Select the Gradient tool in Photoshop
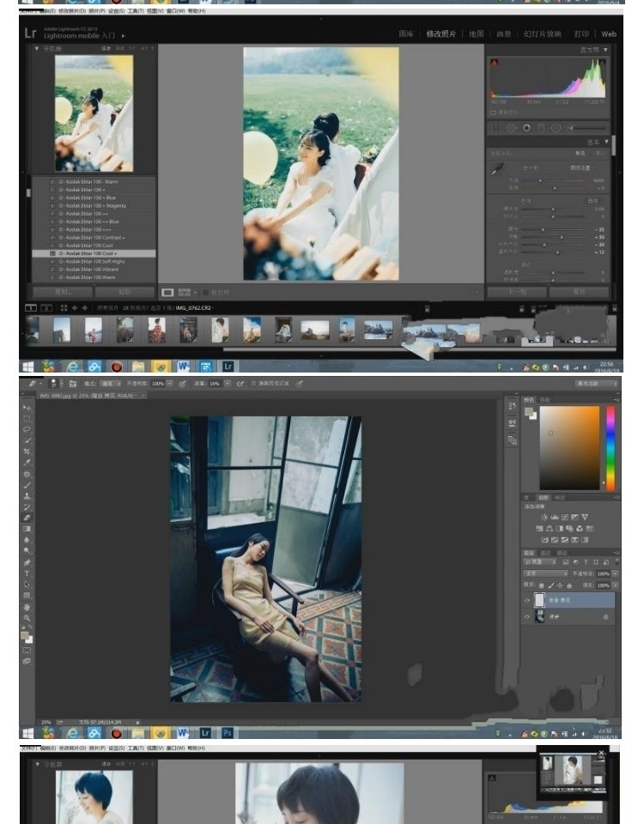 coord(27,530)
